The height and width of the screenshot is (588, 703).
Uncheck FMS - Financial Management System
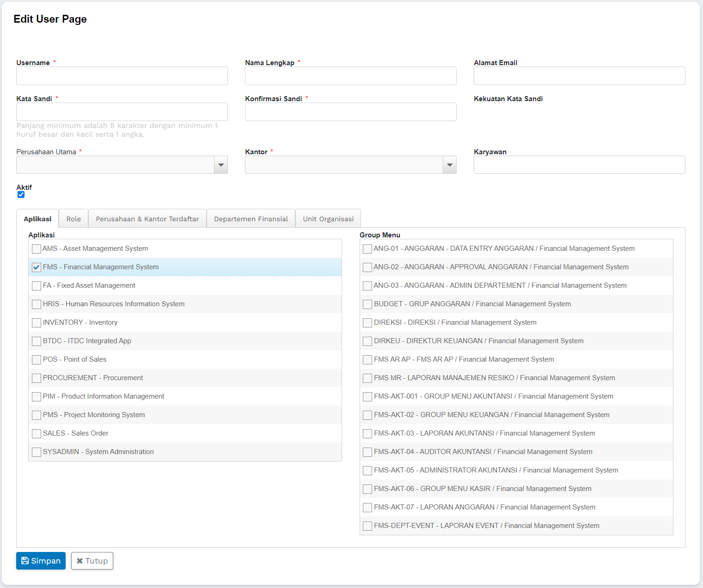(37, 267)
